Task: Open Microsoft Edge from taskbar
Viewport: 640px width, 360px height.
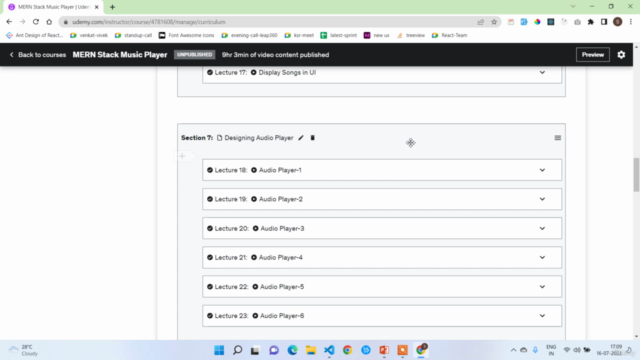Action: (x=292, y=350)
